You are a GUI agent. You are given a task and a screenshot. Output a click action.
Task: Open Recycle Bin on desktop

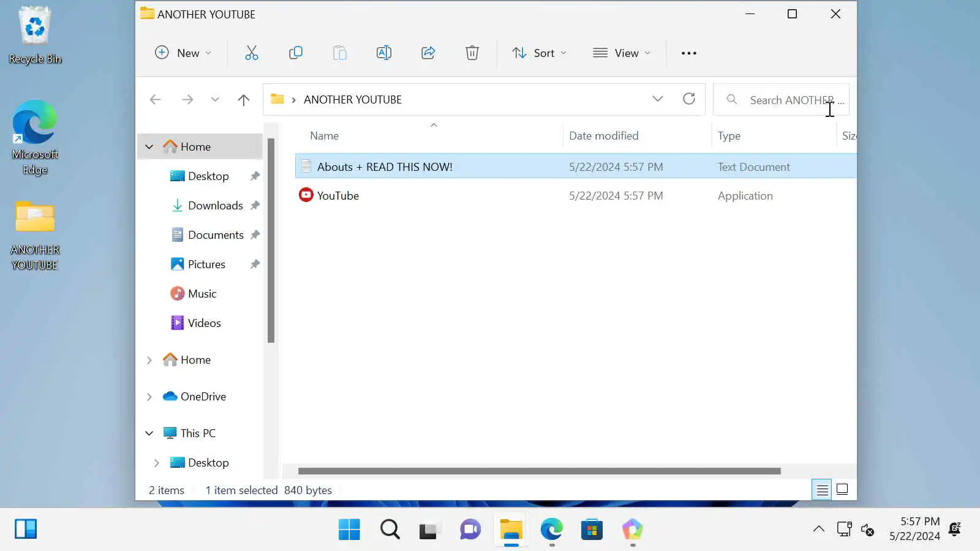click(35, 35)
